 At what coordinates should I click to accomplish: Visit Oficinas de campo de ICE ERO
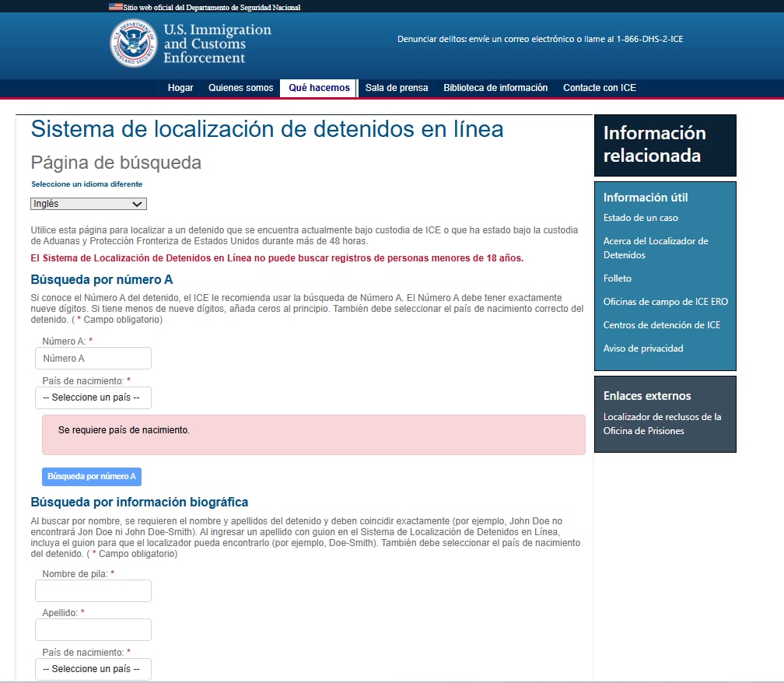coord(666,302)
